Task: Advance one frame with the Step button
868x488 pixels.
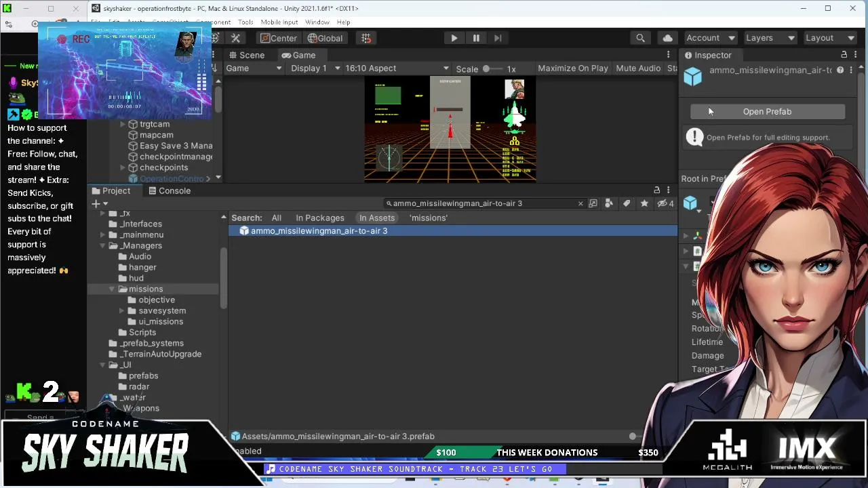Action: 498,38
